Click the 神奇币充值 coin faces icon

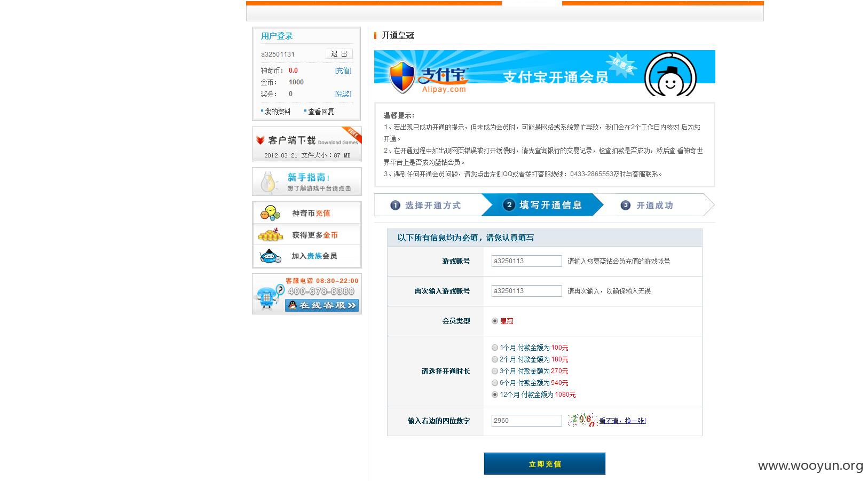pos(270,213)
